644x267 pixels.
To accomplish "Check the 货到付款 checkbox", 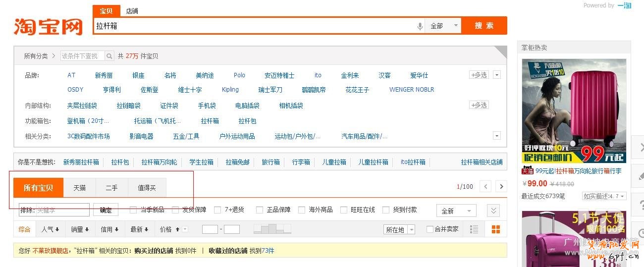I will tap(385, 210).
